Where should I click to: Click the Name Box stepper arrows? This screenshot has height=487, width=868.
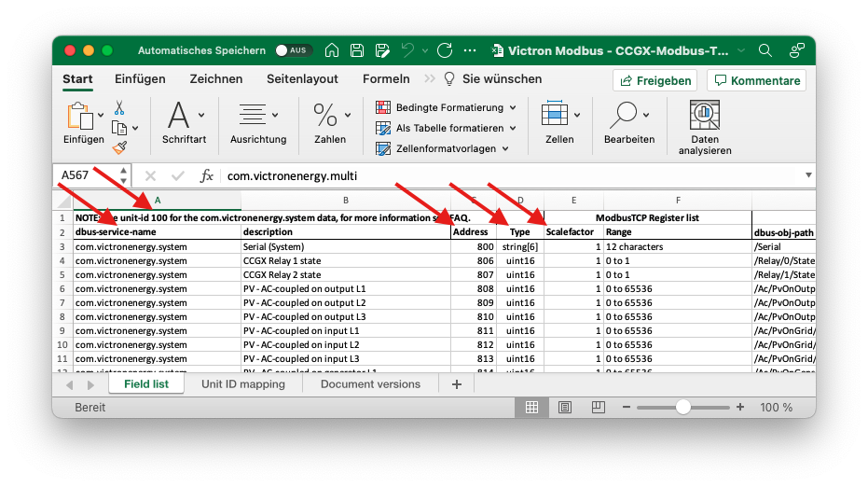click(123, 175)
